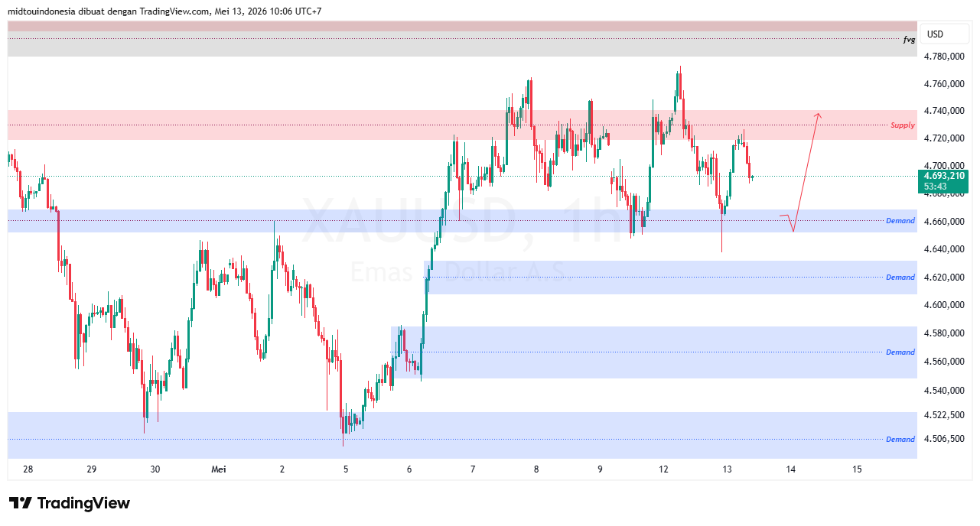The image size is (980, 526).
Task: Select the Demand label at the 4.660,000 level
Action: pyautogui.click(x=900, y=221)
